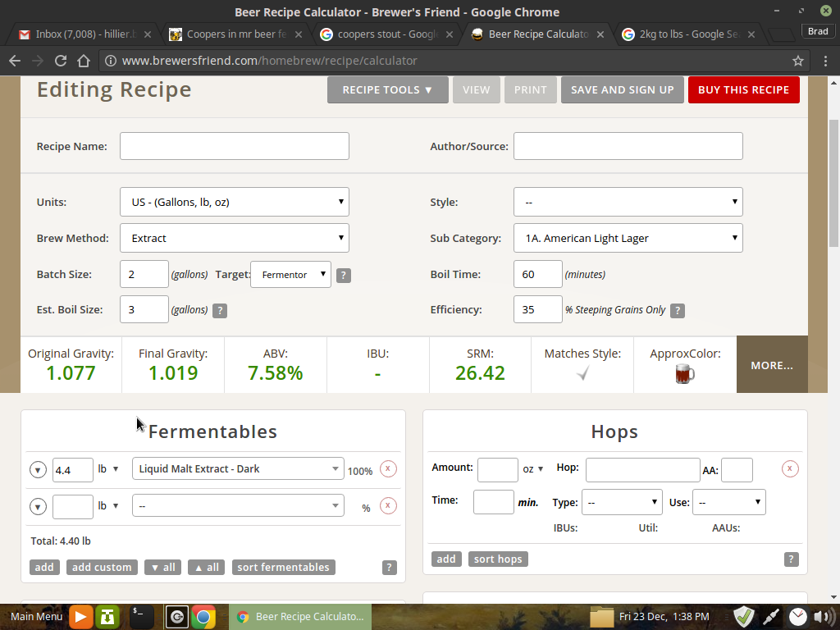The width and height of the screenshot is (840, 630).
Task: Open the volume control in system tray
Action: click(824, 617)
